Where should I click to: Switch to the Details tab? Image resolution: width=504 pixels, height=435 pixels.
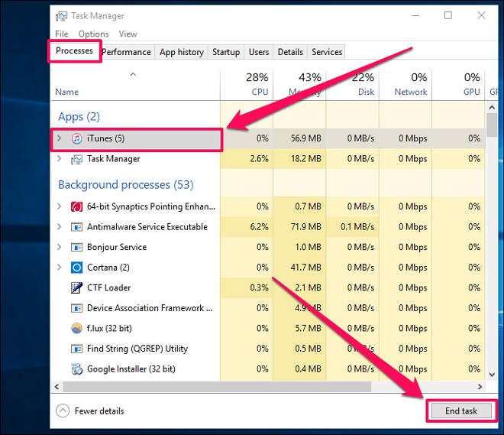[x=290, y=52]
